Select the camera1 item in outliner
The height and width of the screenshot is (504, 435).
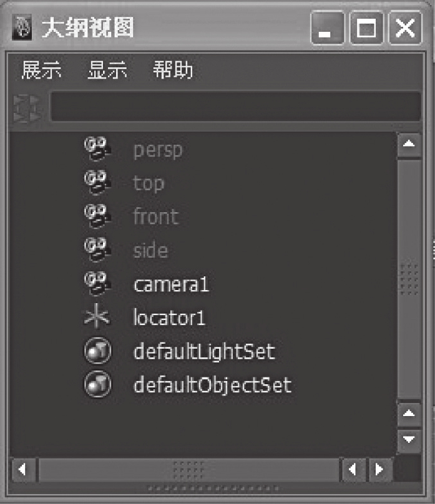172,284
